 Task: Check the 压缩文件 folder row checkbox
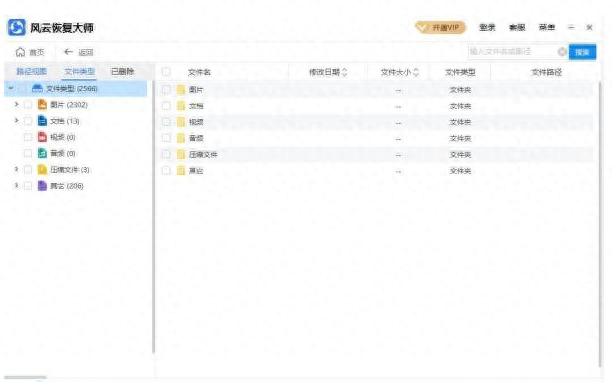click(x=166, y=154)
